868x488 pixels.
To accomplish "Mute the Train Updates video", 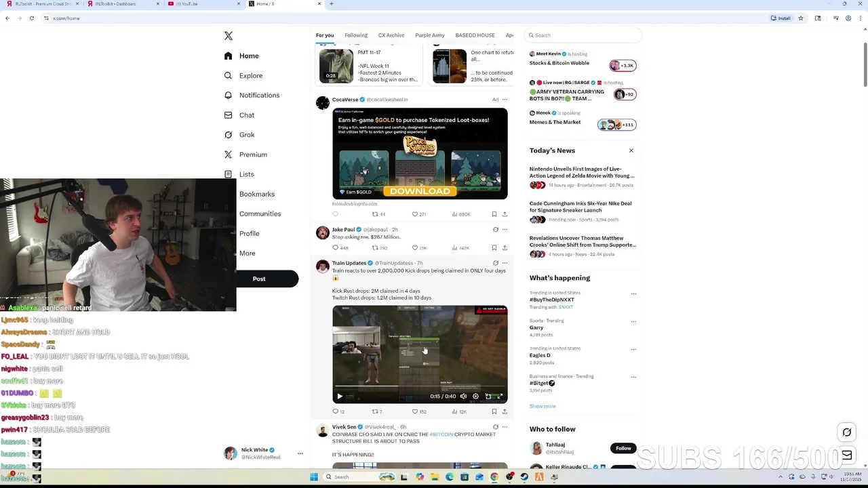I will [464, 396].
